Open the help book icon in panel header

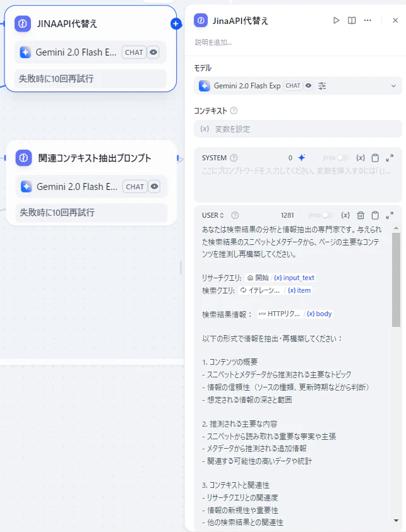click(x=352, y=21)
